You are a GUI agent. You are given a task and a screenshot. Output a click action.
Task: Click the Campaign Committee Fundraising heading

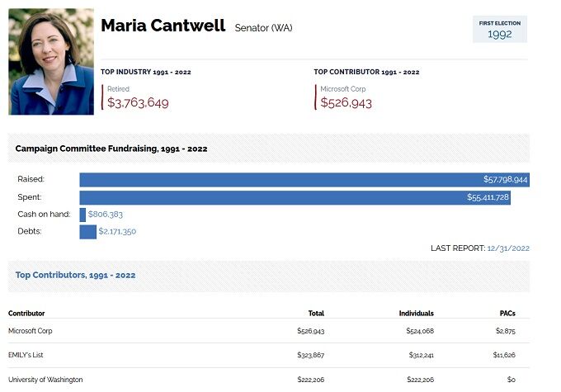click(x=111, y=149)
